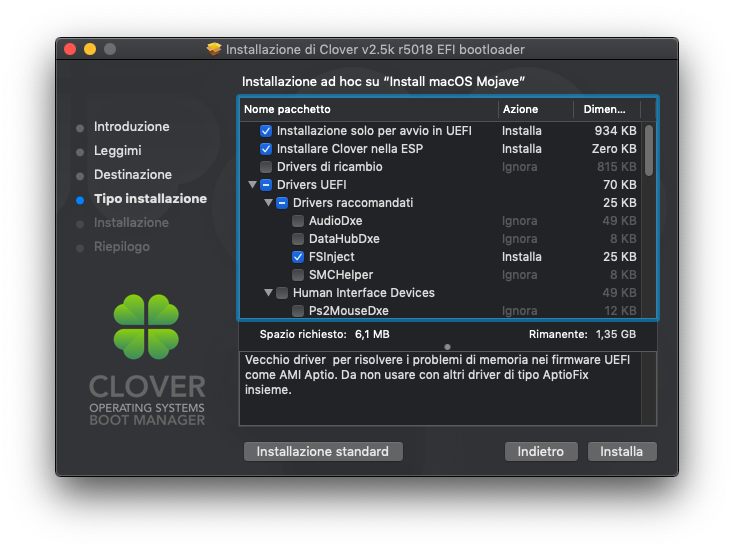Image resolution: width=734 pixels, height=550 pixels.
Task: Collapse the Drivers raccomandati group
Action: 268,203
